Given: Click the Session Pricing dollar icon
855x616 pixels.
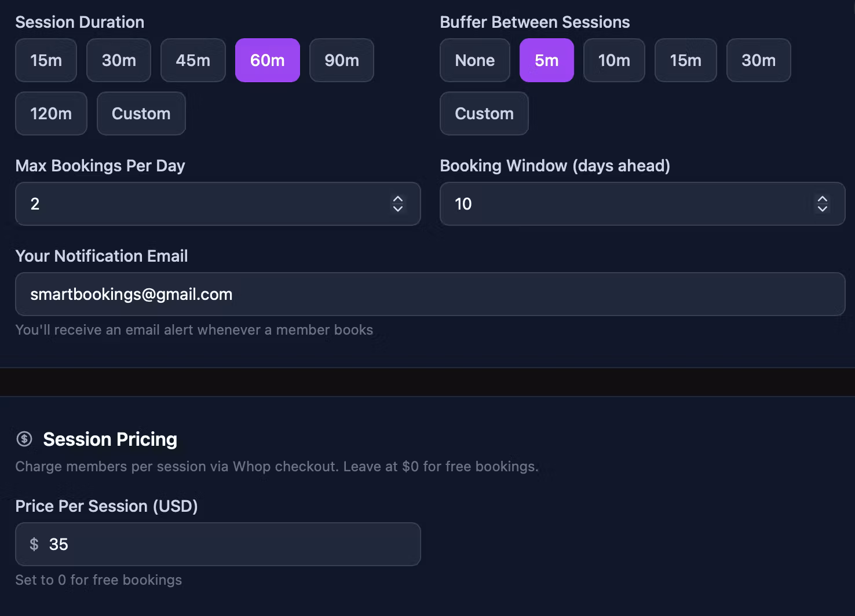Looking at the screenshot, I should 24,439.
